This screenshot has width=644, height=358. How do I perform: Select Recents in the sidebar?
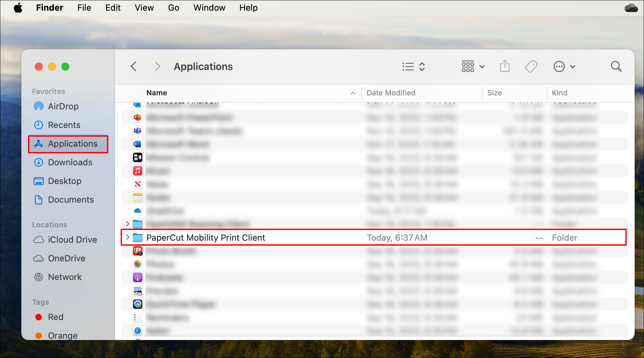pyautogui.click(x=64, y=125)
